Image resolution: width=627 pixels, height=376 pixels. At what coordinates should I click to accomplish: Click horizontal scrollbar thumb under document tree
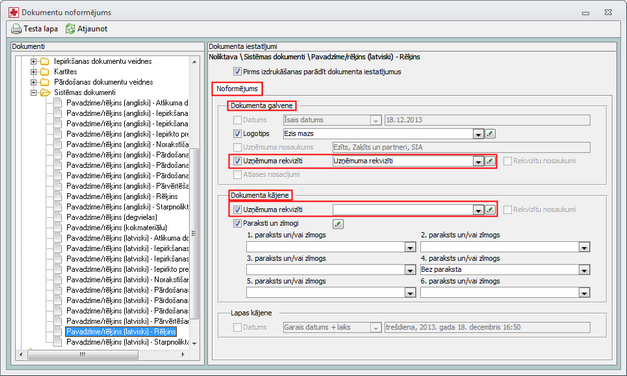pyautogui.click(x=83, y=354)
